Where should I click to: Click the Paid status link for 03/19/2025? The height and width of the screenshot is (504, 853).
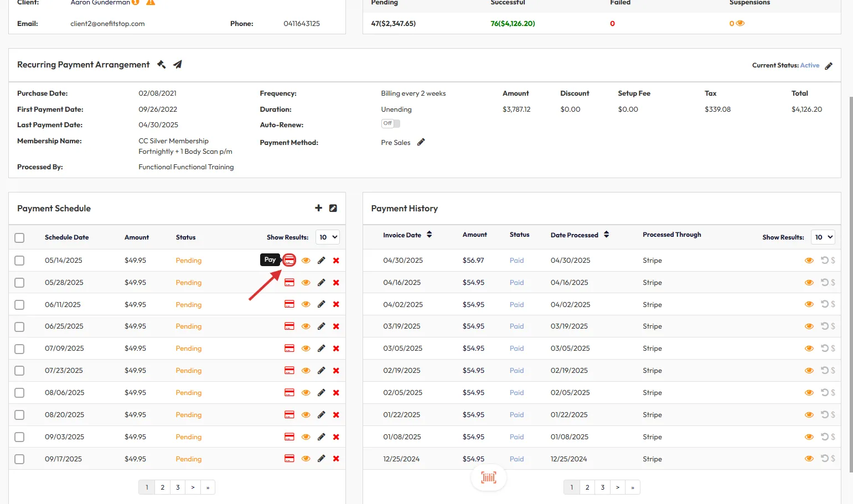point(516,326)
